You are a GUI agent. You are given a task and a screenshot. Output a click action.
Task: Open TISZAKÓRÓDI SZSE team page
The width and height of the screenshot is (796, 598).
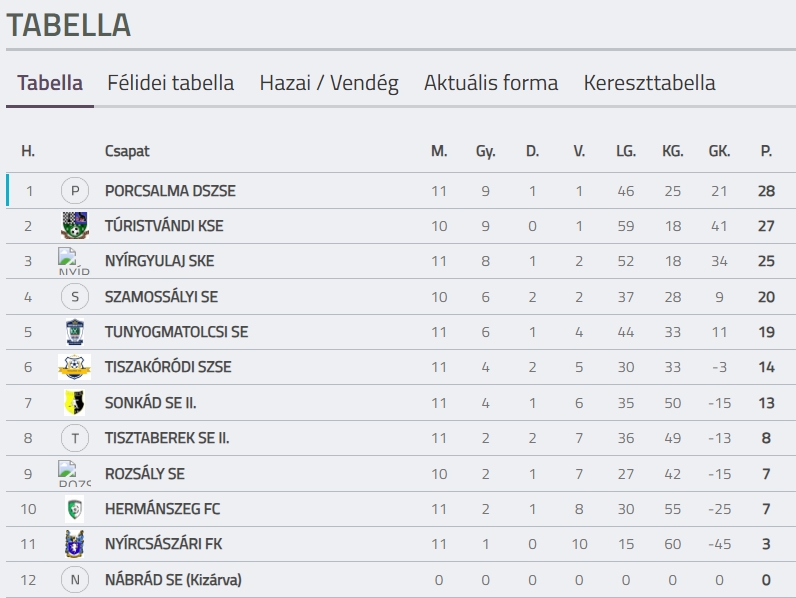[168, 367]
